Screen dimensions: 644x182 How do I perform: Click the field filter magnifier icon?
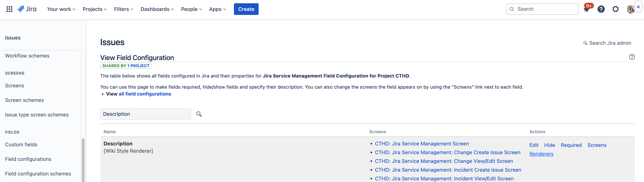tap(199, 114)
